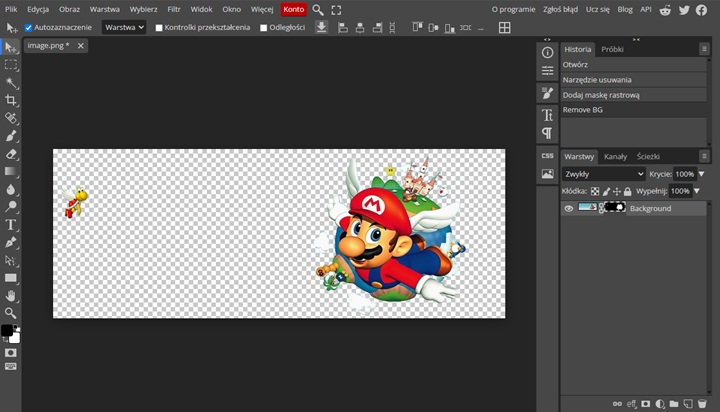Open the Warstwa dropdown in options bar
This screenshot has height=412, width=720.
pos(125,28)
